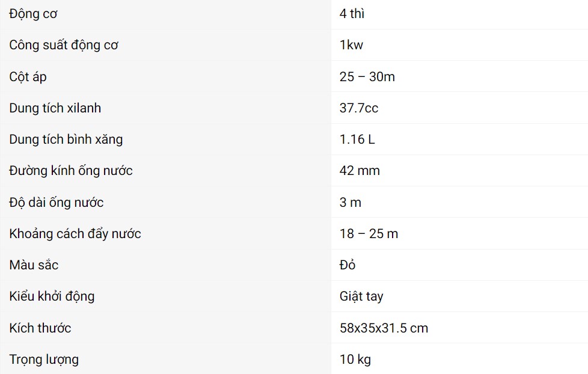This screenshot has width=588, height=374.
Task: Click the "58x35x31.5 cm" dimensions value
Action: pos(384,328)
